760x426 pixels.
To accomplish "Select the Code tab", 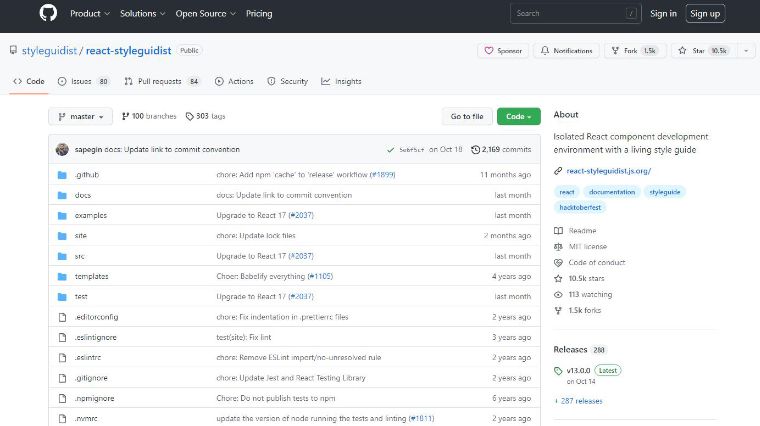I will pos(29,81).
